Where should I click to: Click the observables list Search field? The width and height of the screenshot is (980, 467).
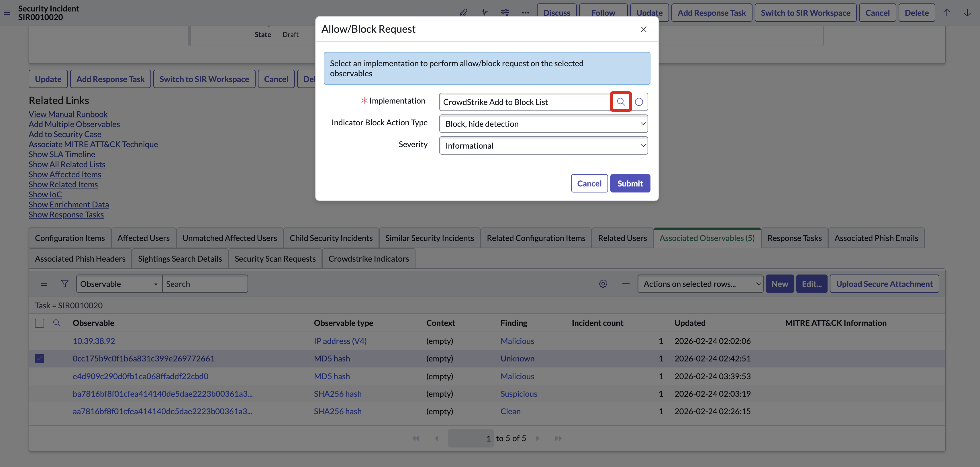pyautogui.click(x=205, y=284)
